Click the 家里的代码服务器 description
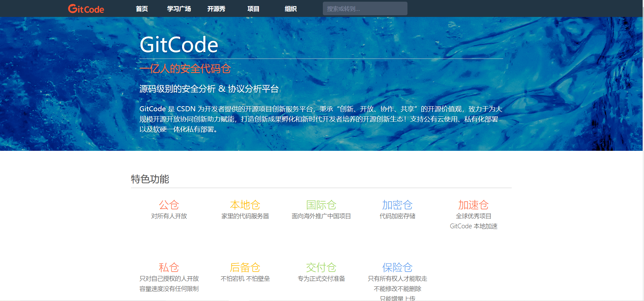The width and height of the screenshot is (644, 301). (x=245, y=216)
